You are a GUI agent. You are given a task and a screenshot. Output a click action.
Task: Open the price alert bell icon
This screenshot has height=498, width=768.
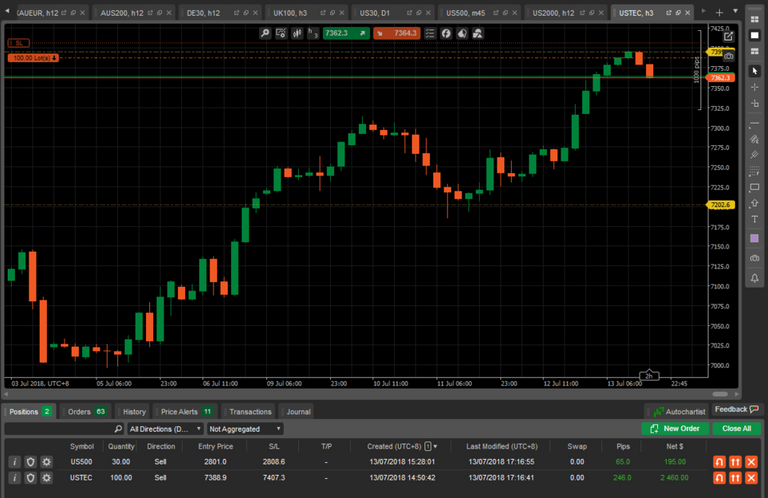coord(755,277)
